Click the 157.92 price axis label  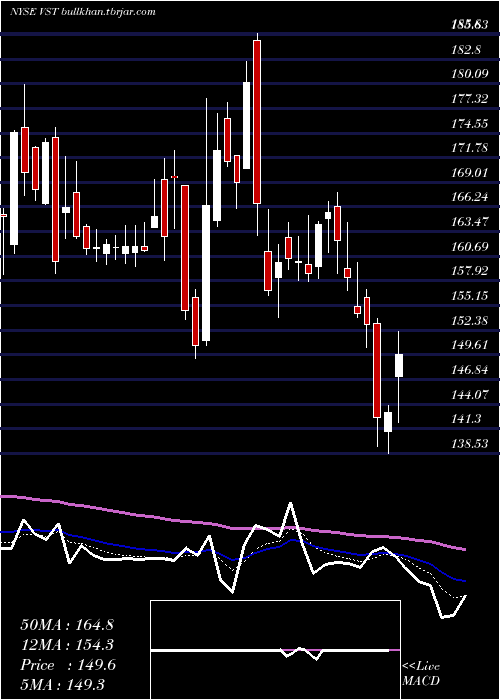(x=470, y=271)
